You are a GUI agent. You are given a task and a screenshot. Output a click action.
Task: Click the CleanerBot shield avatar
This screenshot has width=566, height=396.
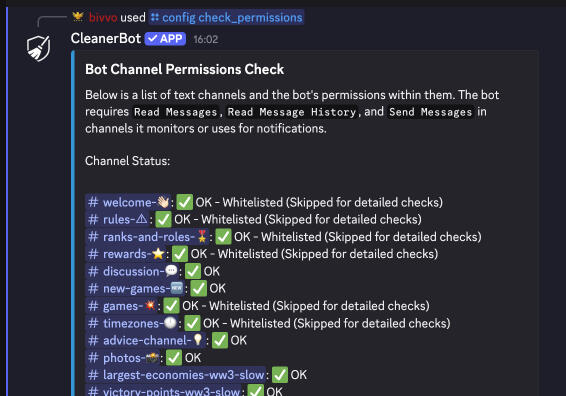(38, 48)
